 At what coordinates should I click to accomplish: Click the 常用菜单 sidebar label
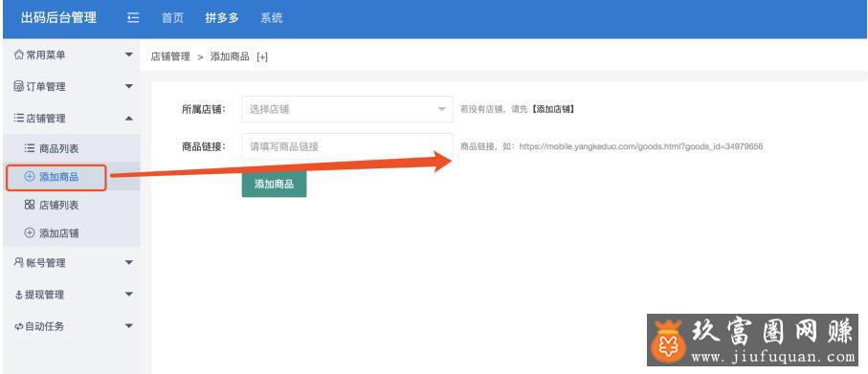(x=45, y=55)
